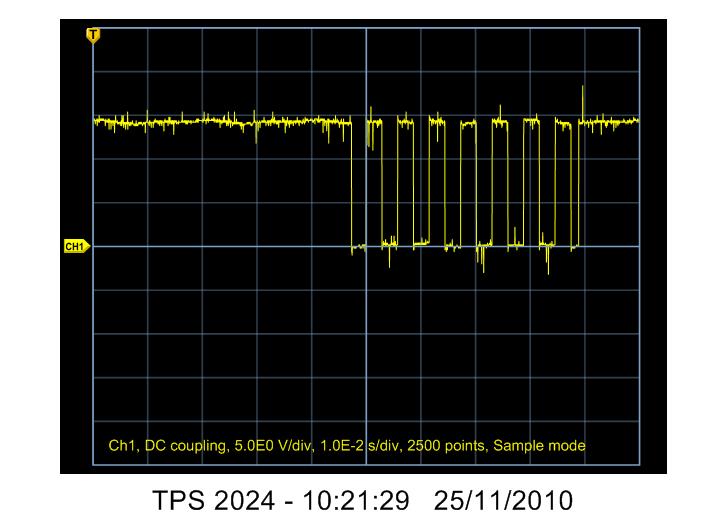Click the 10:21:29 timestamp

pos(356,501)
